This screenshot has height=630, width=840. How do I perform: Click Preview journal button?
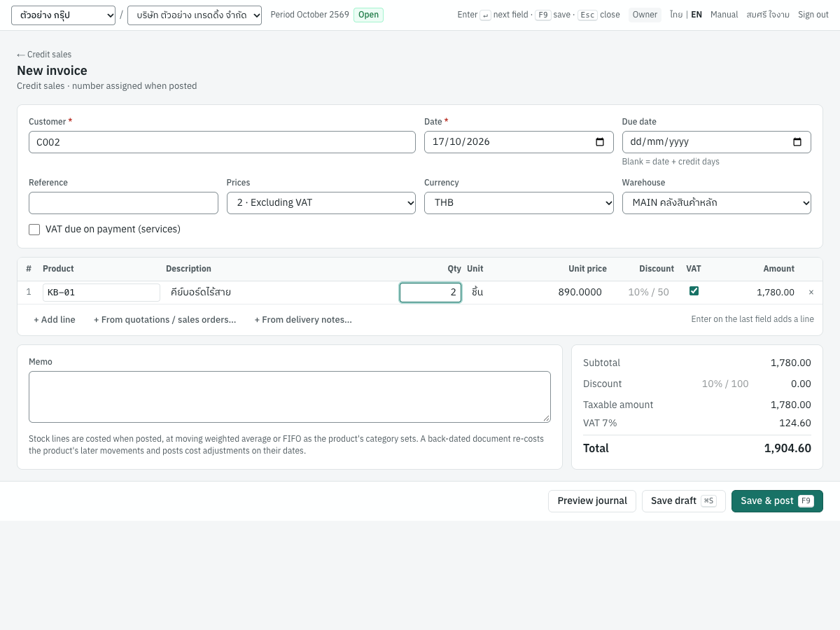[x=592, y=501]
